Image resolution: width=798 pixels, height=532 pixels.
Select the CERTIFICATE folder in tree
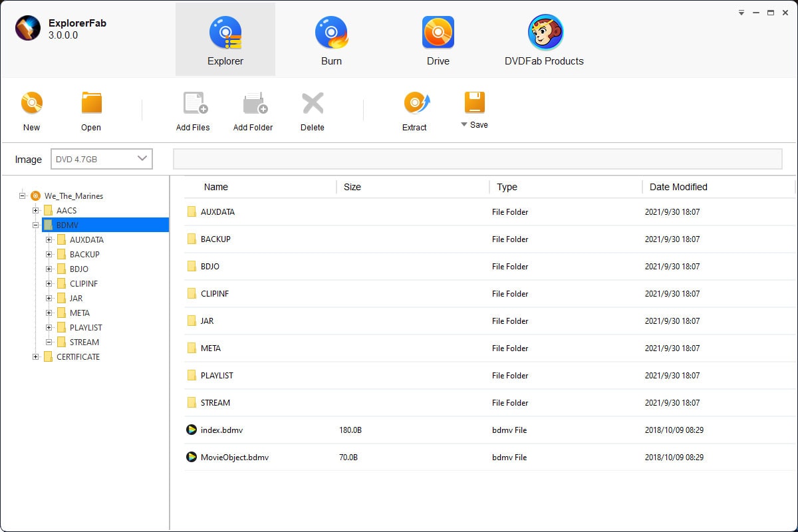[78, 356]
